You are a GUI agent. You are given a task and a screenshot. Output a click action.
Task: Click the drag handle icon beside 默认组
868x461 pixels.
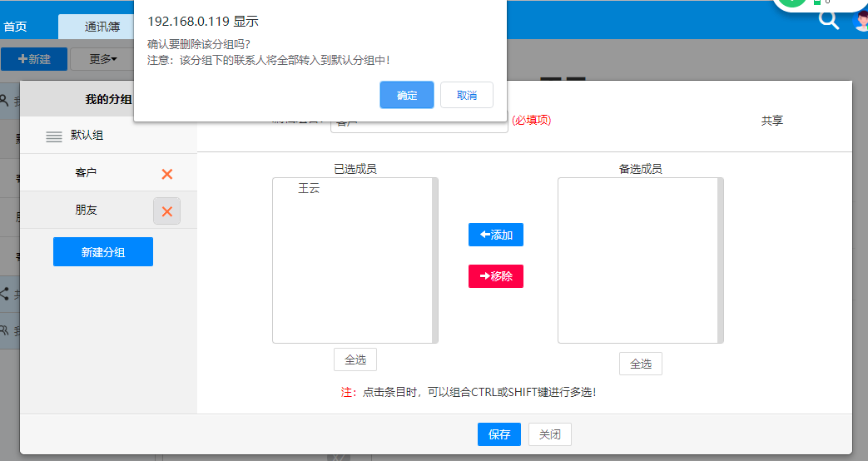54,136
